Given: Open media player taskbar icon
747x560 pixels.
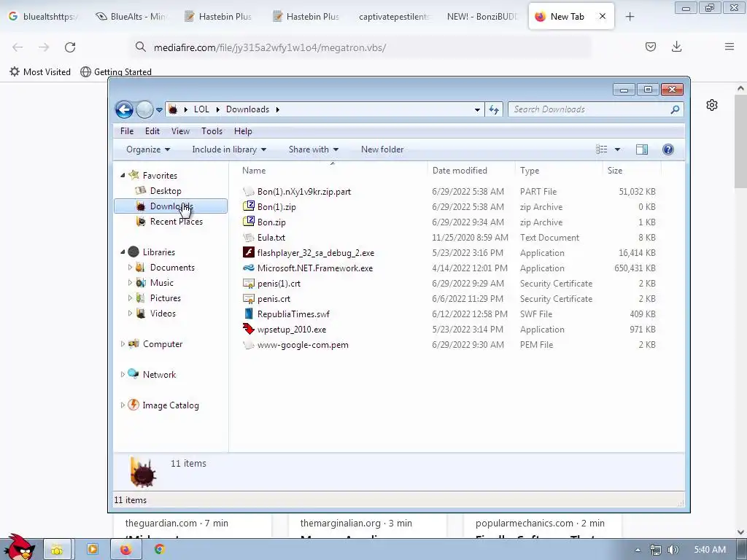Looking at the screenshot, I should point(92,550).
